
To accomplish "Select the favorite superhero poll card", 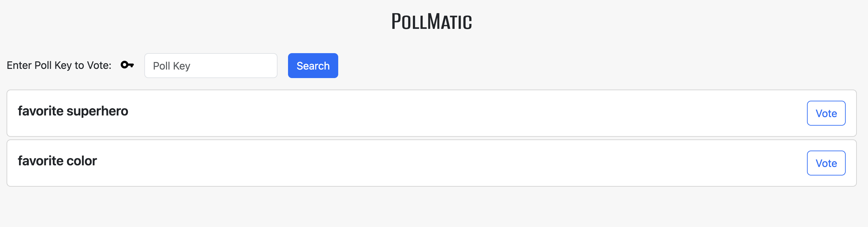I will pos(434,113).
